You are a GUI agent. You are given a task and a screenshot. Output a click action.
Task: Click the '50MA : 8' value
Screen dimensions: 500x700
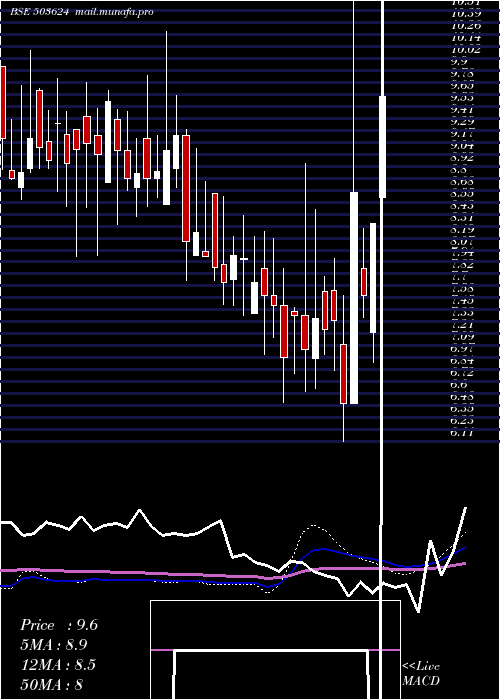52,685
